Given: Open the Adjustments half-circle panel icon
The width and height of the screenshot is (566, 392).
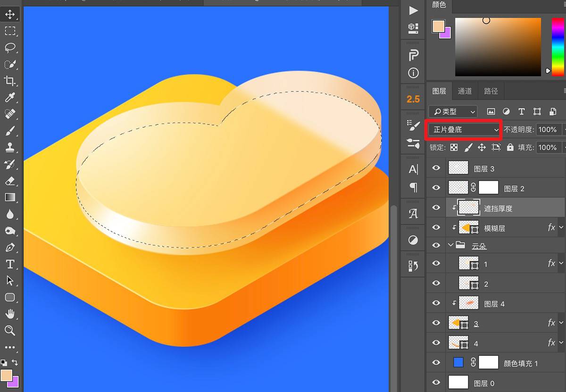Looking at the screenshot, I should (413, 241).
